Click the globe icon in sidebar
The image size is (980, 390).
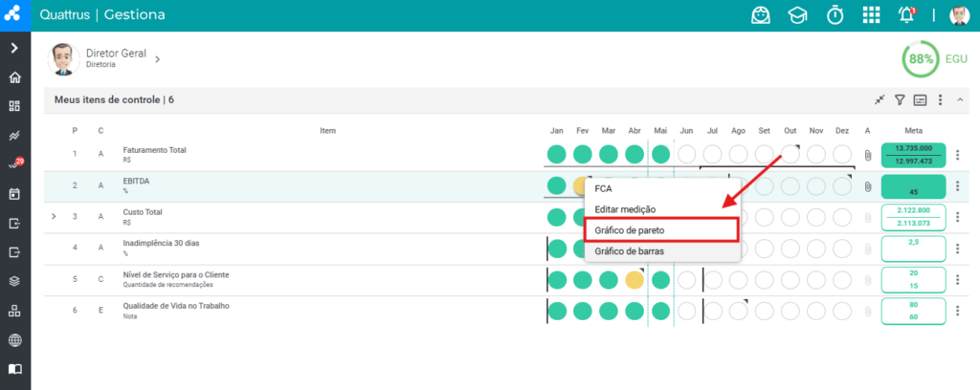click(15, 340)
